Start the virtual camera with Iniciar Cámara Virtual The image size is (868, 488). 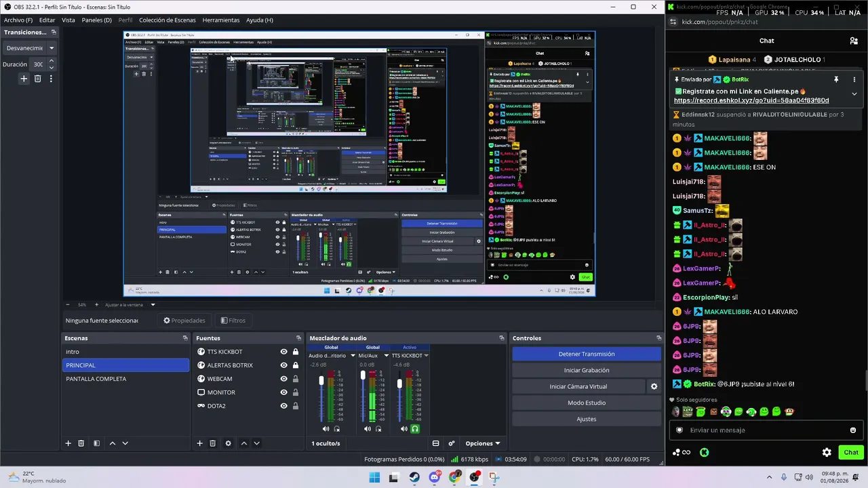tap(578, 386)
